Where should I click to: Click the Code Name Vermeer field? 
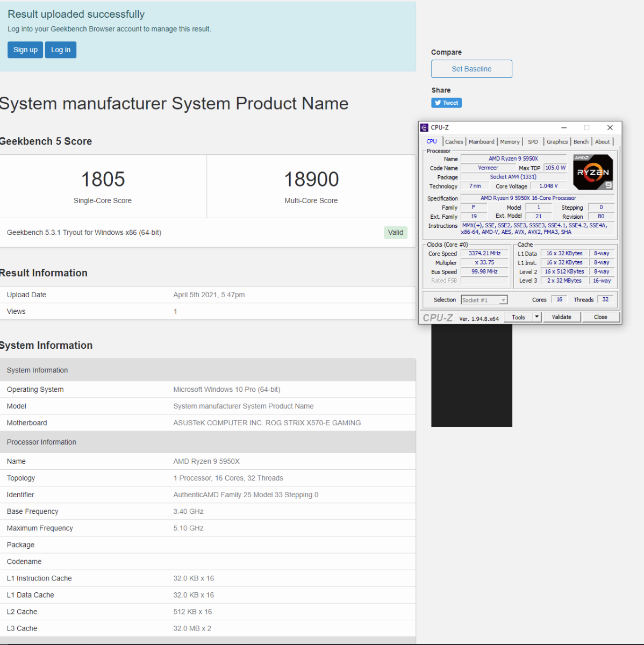(x=488, y=168)
